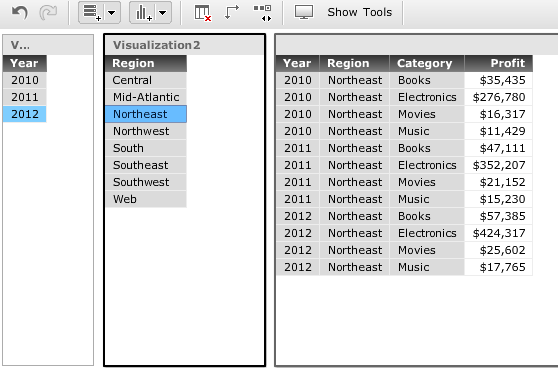Screen dimensions: 558x370
Task: Click Books in the first 2010 row
Action: click(x=427, y=80)
